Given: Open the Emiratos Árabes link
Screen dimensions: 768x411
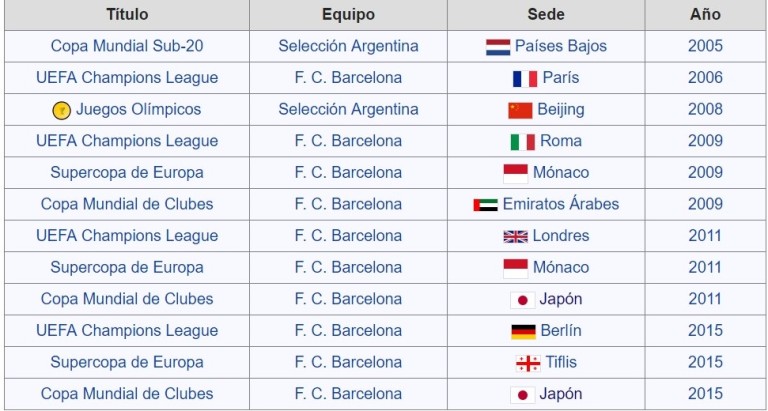Looking at the screenshot, I should [561, 204].
